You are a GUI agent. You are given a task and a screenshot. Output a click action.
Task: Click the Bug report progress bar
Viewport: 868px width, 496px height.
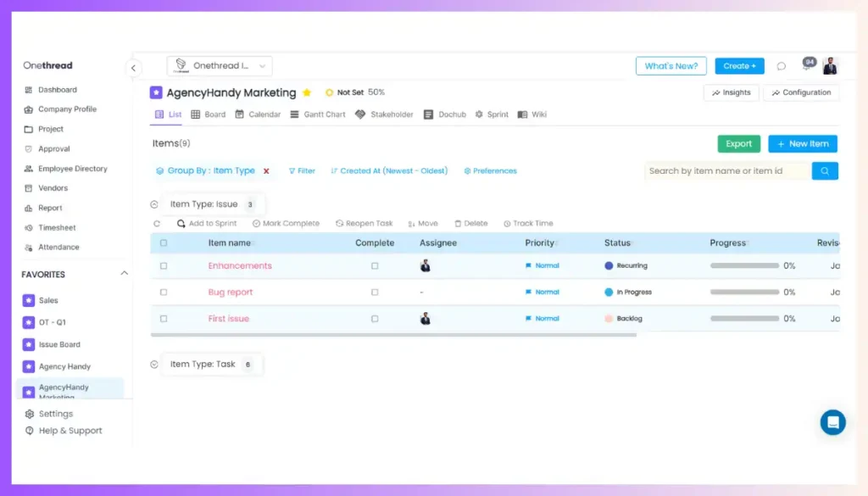744,292
